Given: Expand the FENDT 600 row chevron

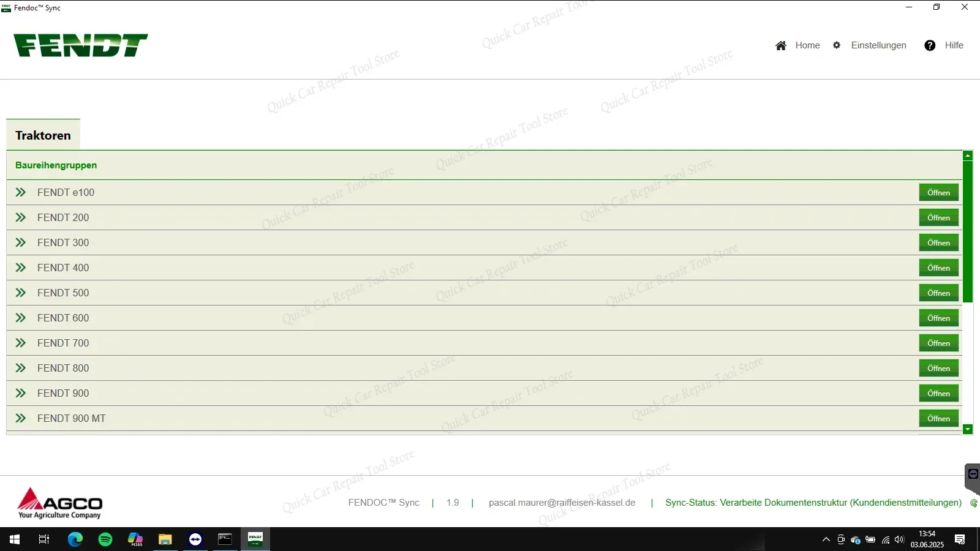Looking at the screenshot, I should coord(21,318).
